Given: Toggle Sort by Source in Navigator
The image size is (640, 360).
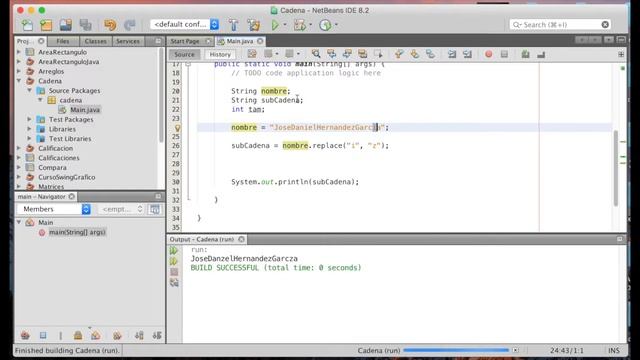Looking at the screenshot, I should [x=157, y=336].
